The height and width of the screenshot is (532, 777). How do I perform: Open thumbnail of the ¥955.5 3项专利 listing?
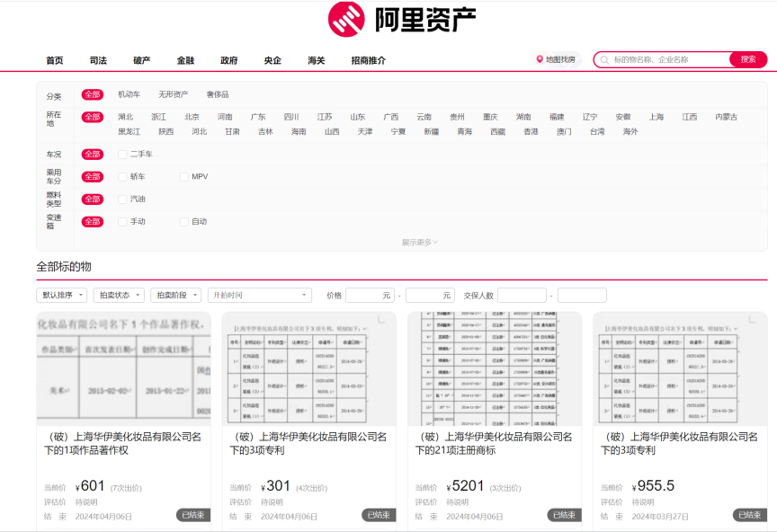point(681,368)
